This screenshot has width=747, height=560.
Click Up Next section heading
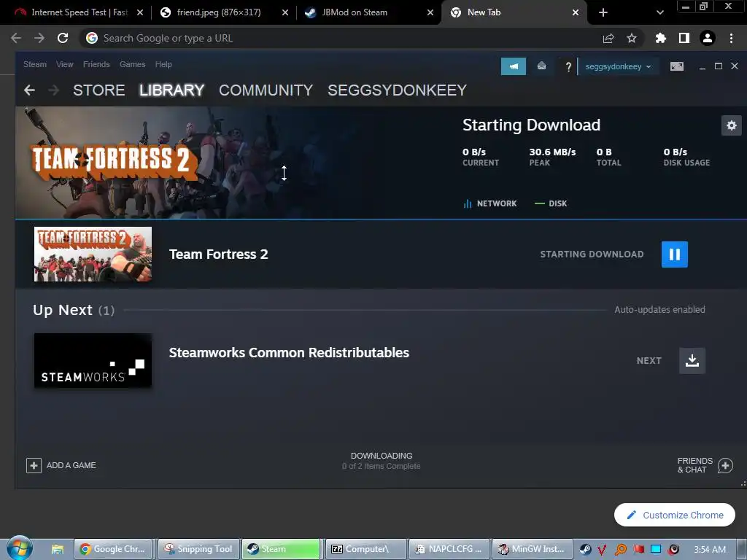pyautogui.click(x=74, y=310)
